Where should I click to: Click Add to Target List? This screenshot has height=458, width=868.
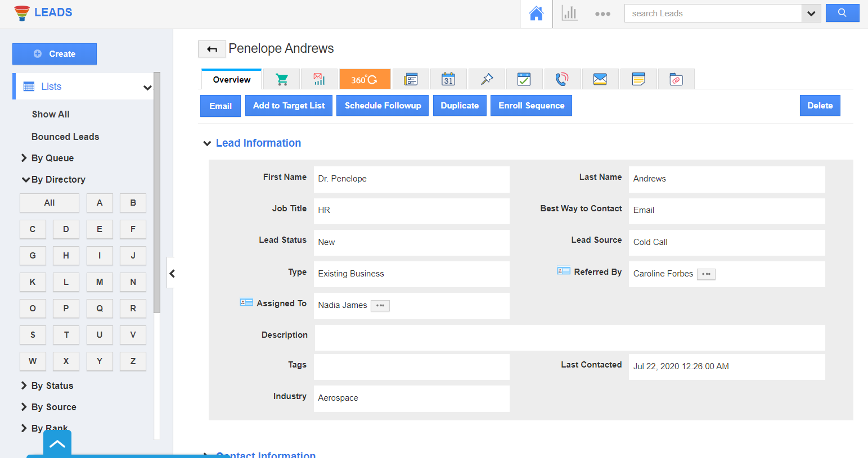tap(289, 106)
